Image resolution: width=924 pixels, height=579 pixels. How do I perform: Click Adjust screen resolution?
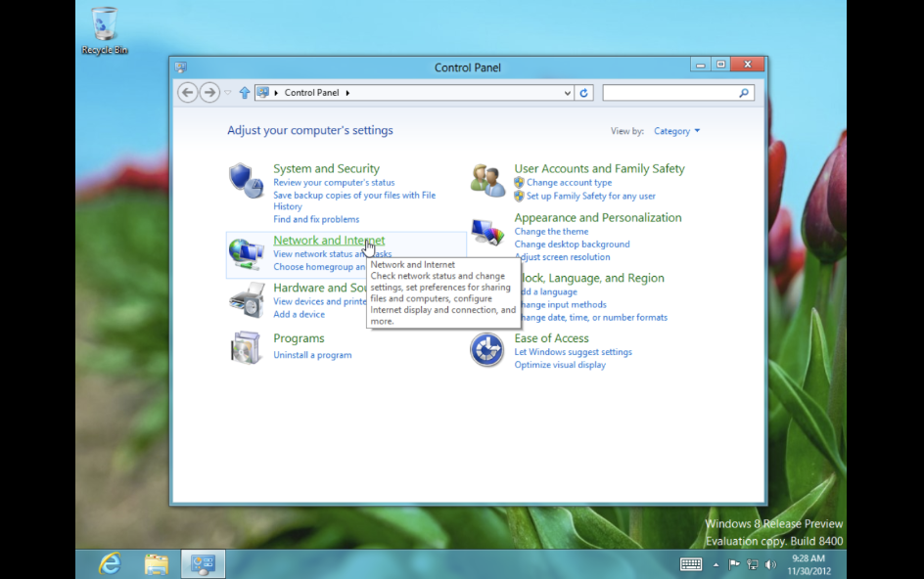coord(562,257)
